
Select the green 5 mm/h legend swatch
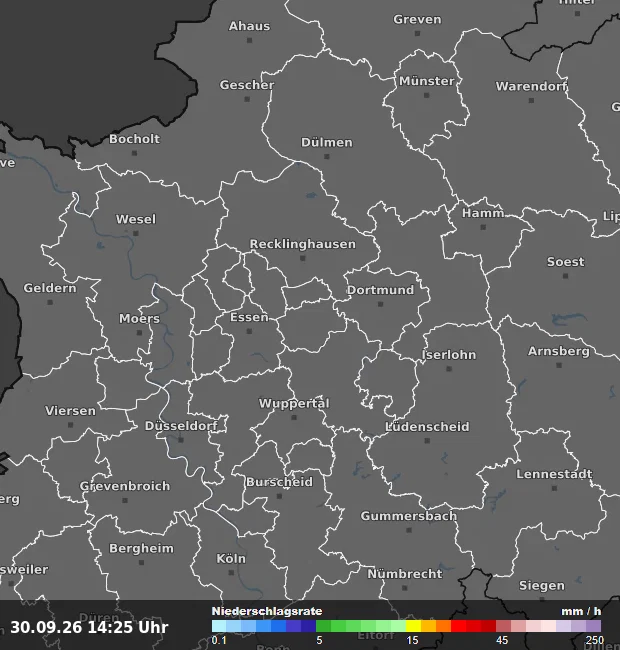[x=323, y=626]
